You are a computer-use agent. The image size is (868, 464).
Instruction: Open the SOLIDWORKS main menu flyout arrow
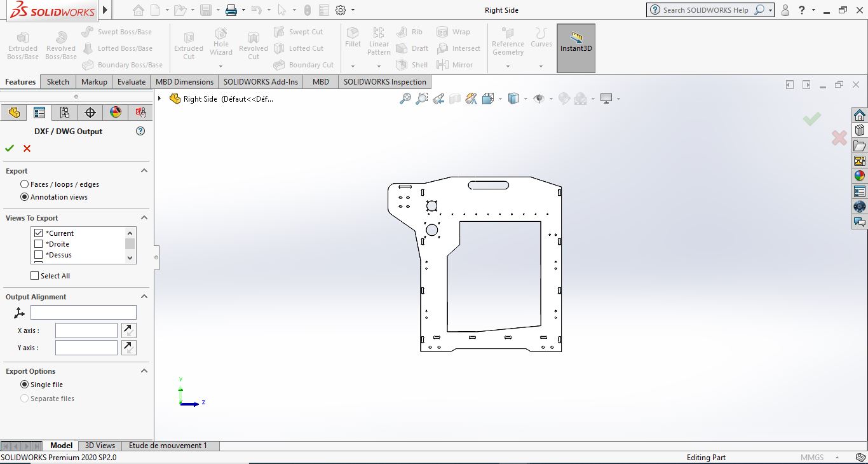coord(105,10)
